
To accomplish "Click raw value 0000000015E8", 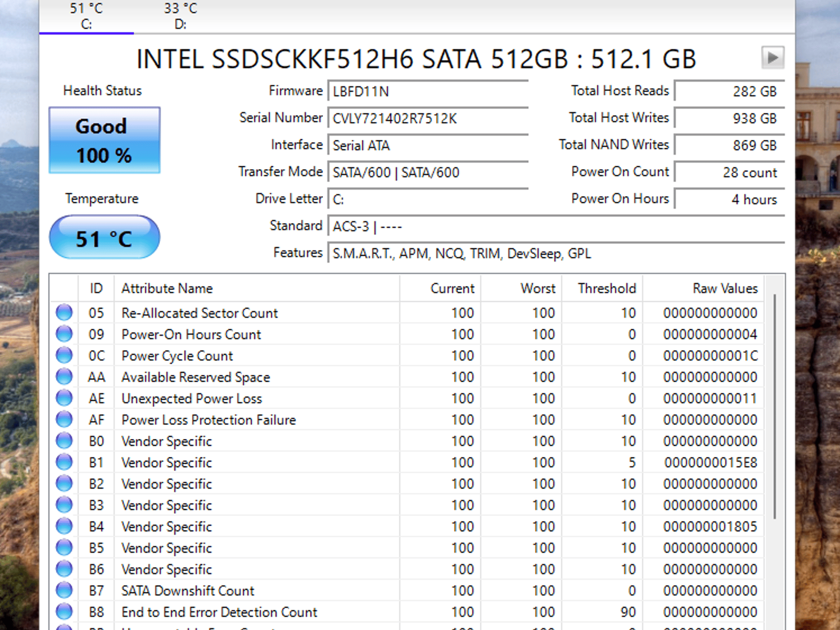I will [x=711, y=462].
